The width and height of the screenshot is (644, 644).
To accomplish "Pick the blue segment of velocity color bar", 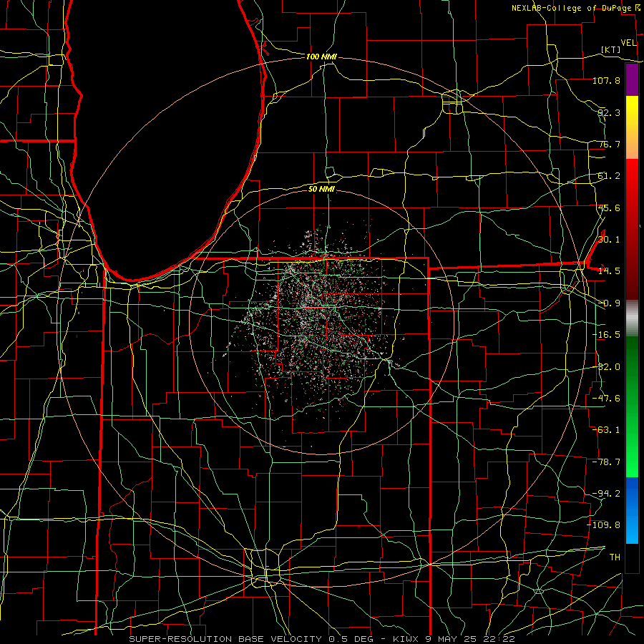I will click(632, 510).
